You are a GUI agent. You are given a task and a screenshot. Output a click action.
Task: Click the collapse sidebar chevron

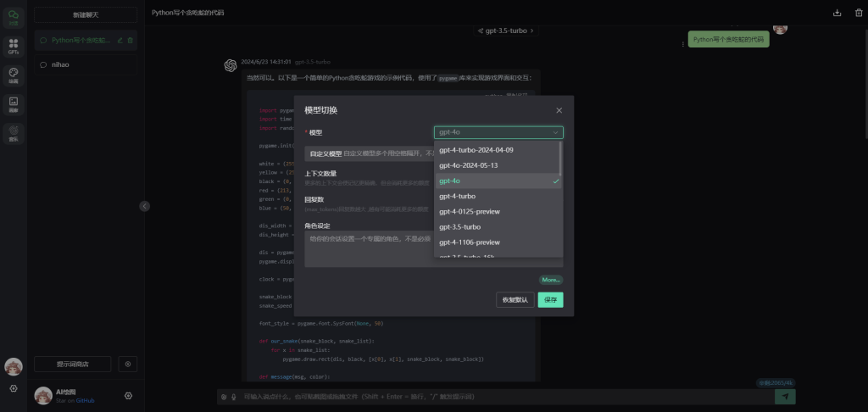[x=144, y=206]
